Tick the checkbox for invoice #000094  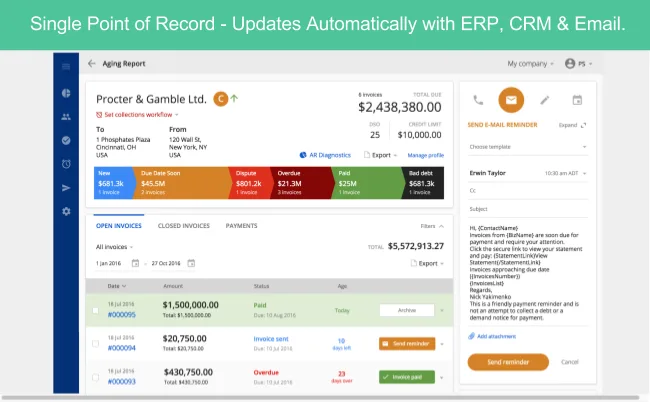tap(95, 344)
